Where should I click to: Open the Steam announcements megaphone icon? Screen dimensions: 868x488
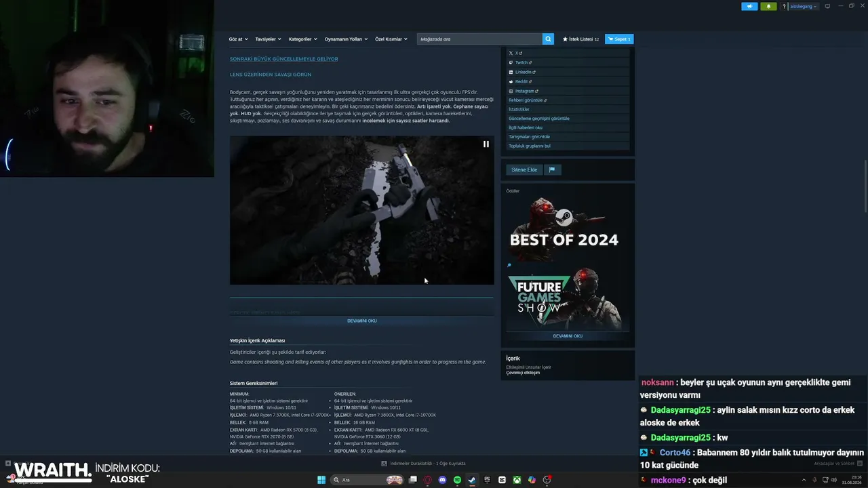[749, 6]
